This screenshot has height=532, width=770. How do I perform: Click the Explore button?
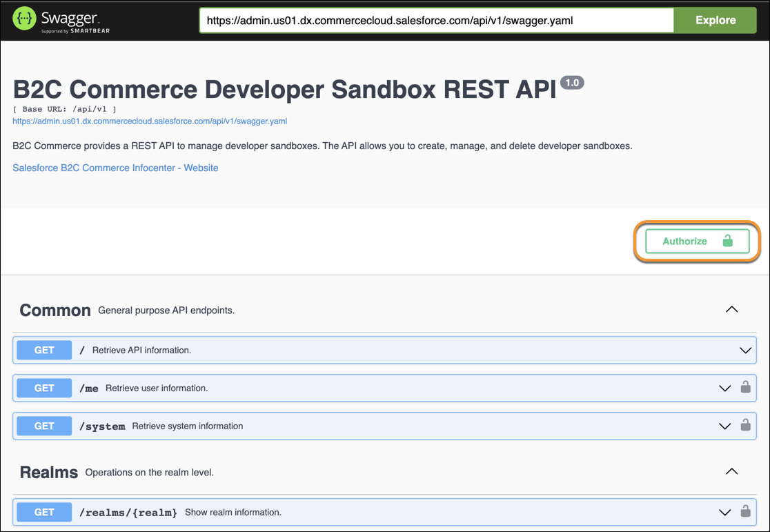coord(715,20)
